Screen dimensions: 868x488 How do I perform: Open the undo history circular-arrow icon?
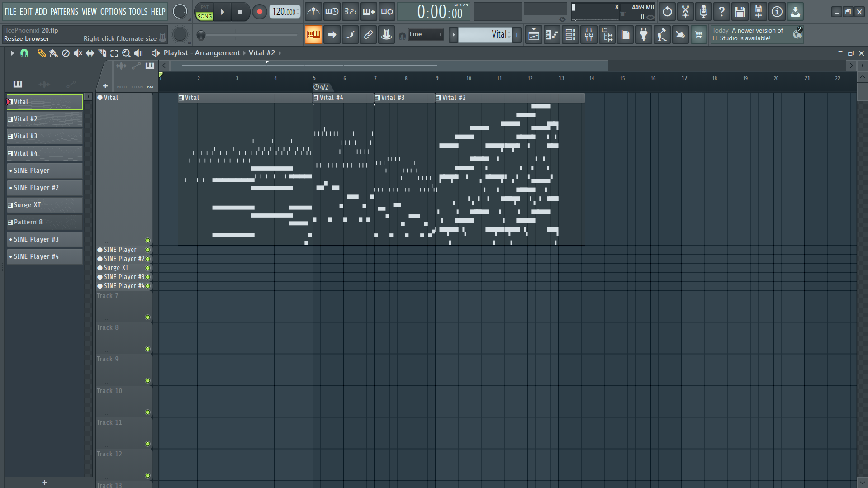pos(667,12)
